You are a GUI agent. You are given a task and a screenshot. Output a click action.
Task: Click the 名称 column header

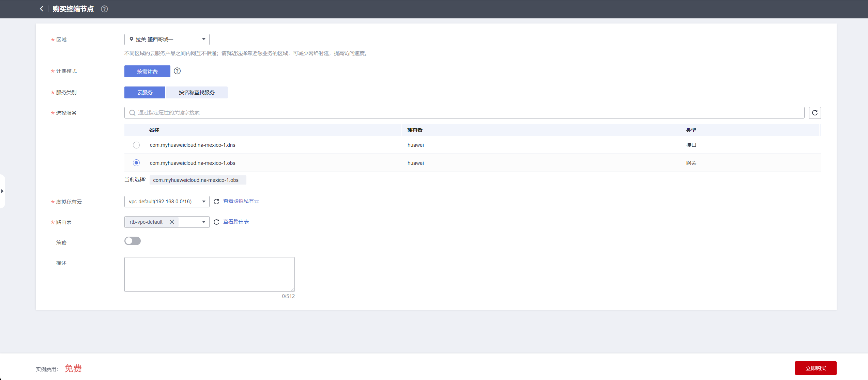pos(154,130)
